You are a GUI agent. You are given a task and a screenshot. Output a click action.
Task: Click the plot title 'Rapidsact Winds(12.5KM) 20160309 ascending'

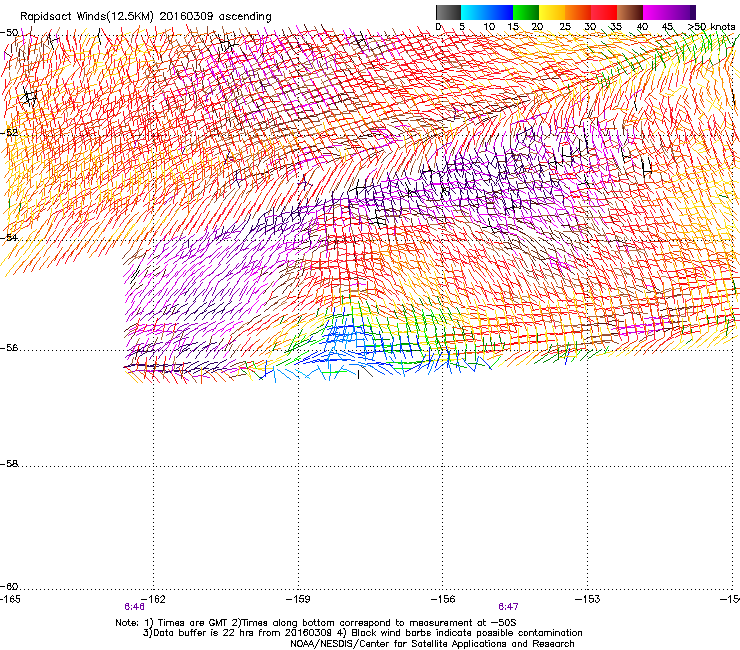click(x=146, y=17)
